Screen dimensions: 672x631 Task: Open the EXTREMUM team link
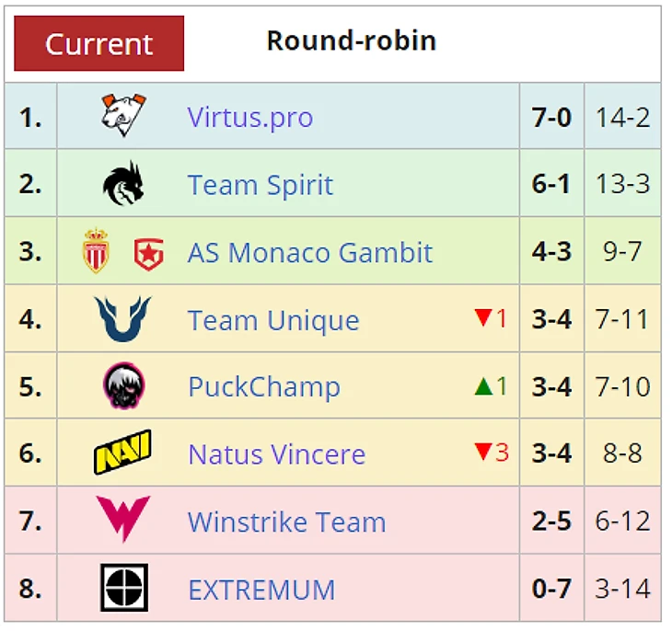click(x=261, y=590)
